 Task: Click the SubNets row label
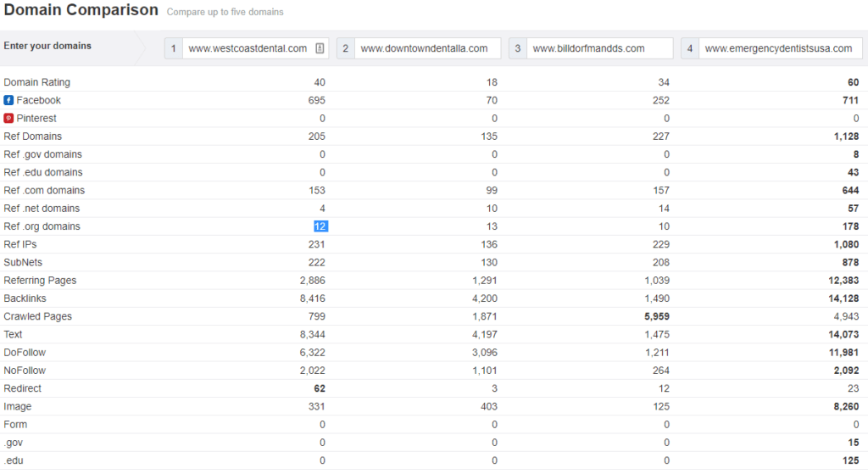[23, 263]
